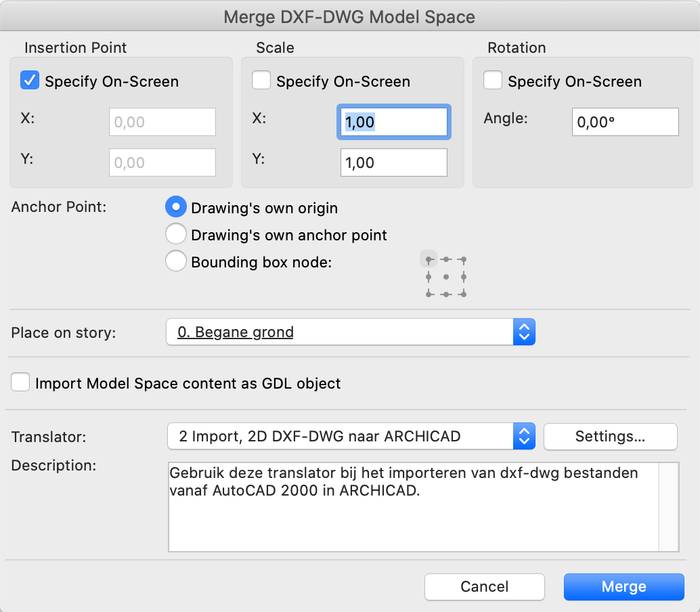Select the top-center bounding box node
This screenshot has height=612, width=700.
[x=446, y=259]
